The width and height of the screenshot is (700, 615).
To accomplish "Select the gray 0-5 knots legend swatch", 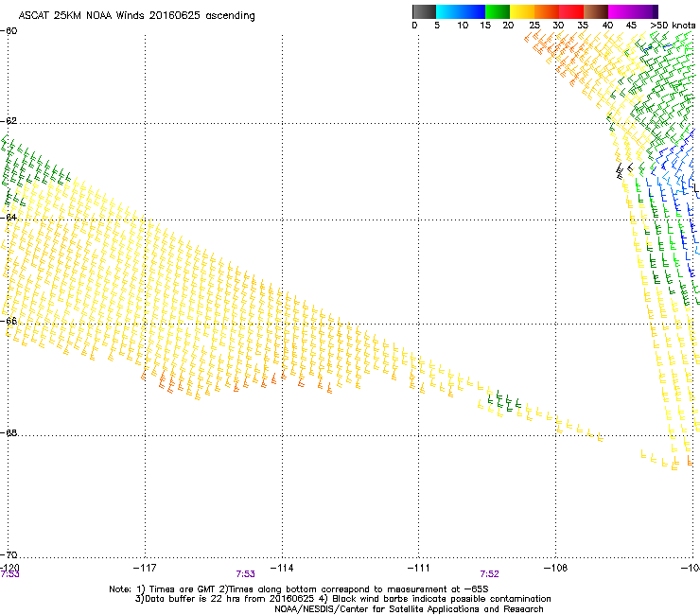I will [x=424, y=11].
